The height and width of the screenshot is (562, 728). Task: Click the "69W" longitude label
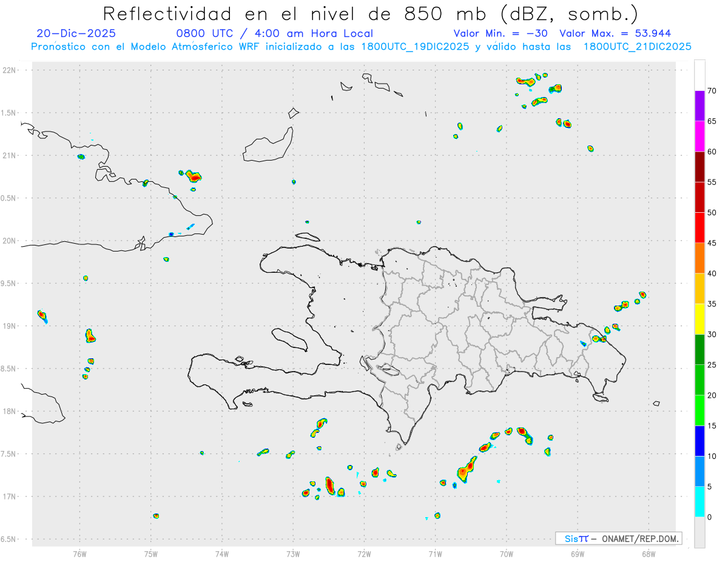577,554
